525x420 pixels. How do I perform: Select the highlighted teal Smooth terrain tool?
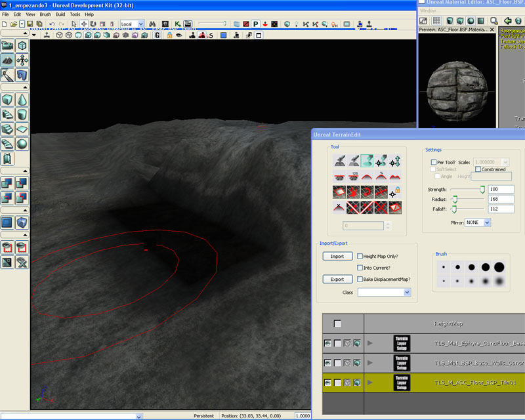pos(367,161)
